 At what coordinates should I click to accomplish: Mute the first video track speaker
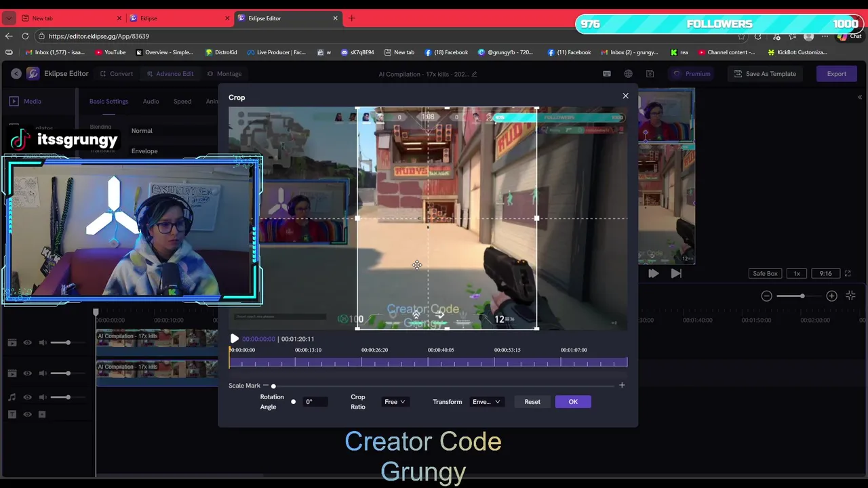pos(43,343)
